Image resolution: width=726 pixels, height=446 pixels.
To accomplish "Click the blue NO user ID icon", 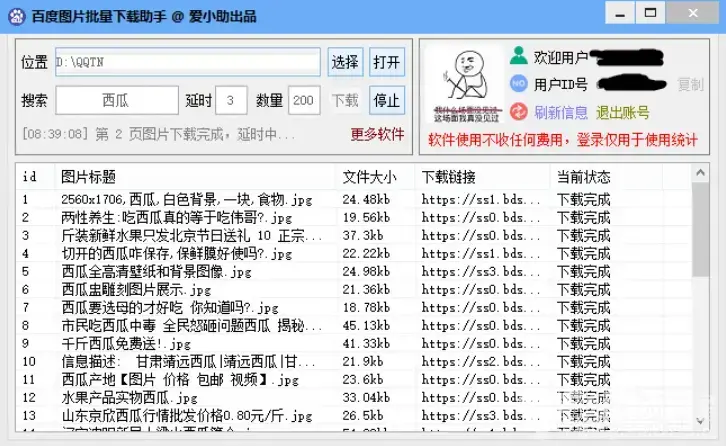I will 519,84.
